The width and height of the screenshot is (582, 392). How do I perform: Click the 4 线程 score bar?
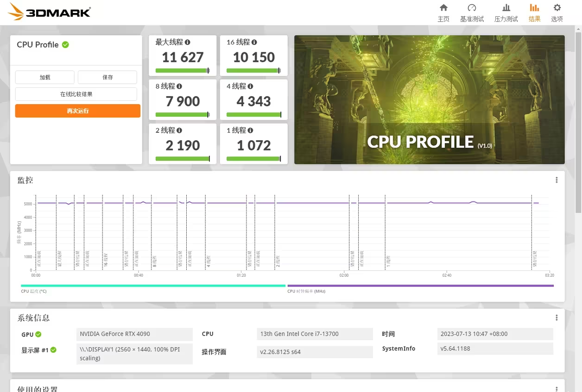pyautogui.click(x=253, y=115)
